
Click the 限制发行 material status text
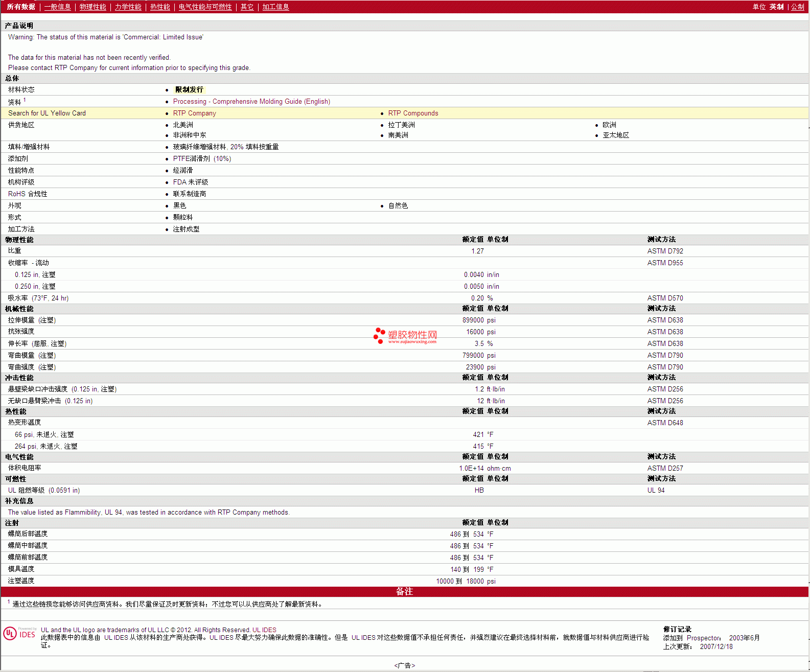(x=189, y=89)
